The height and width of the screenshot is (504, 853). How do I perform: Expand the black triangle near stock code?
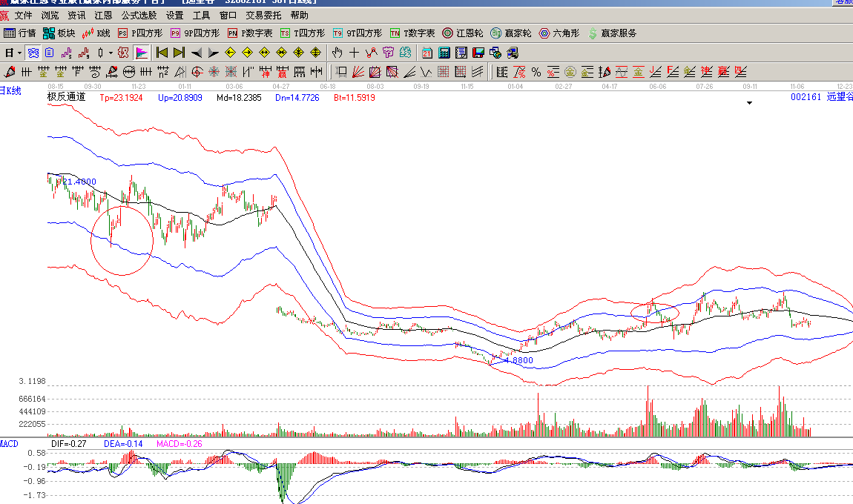749,104
